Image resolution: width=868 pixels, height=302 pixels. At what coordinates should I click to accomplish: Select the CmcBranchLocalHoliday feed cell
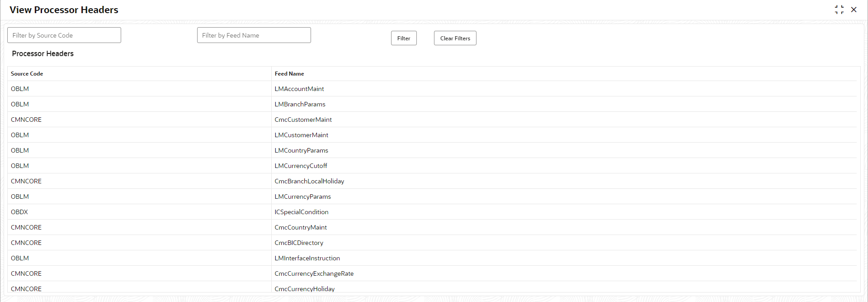click(x=564, y=181)
